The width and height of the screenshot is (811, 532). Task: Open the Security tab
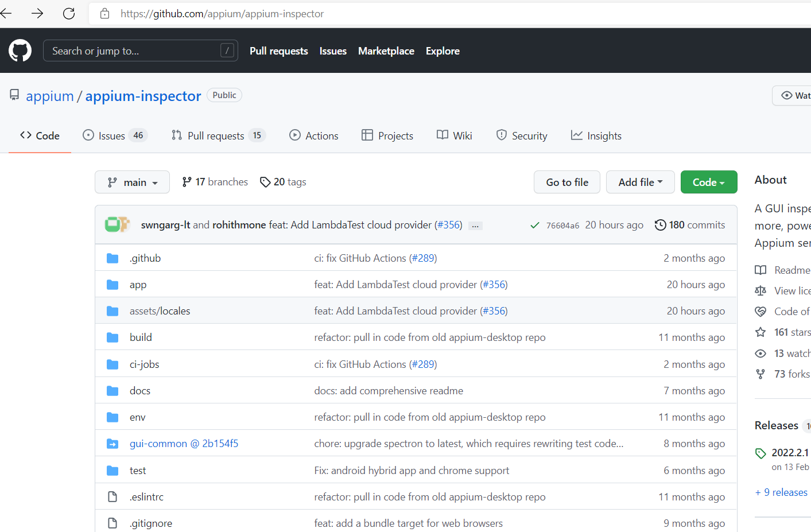(x=522, y=135)
